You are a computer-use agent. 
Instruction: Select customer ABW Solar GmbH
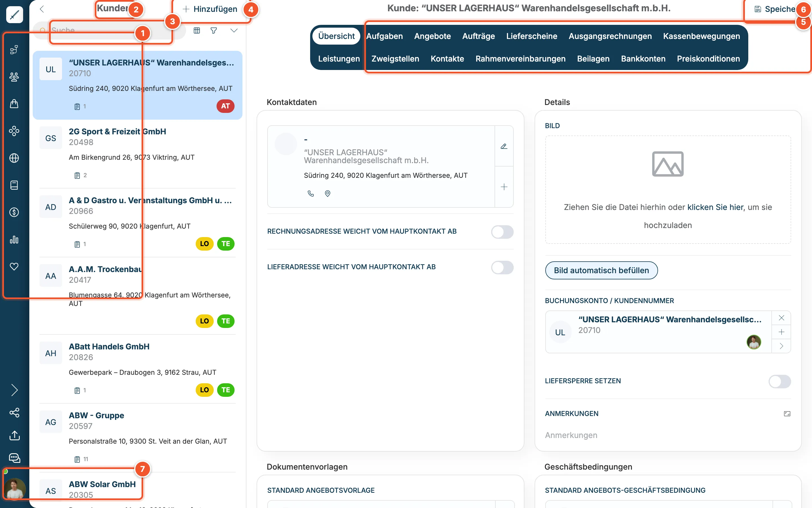point(138,491)
